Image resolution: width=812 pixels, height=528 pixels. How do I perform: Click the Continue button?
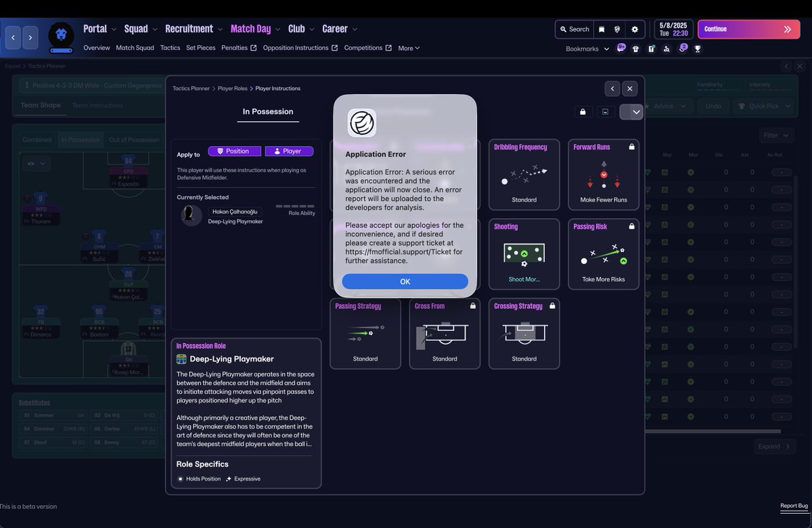click(748, 30)
